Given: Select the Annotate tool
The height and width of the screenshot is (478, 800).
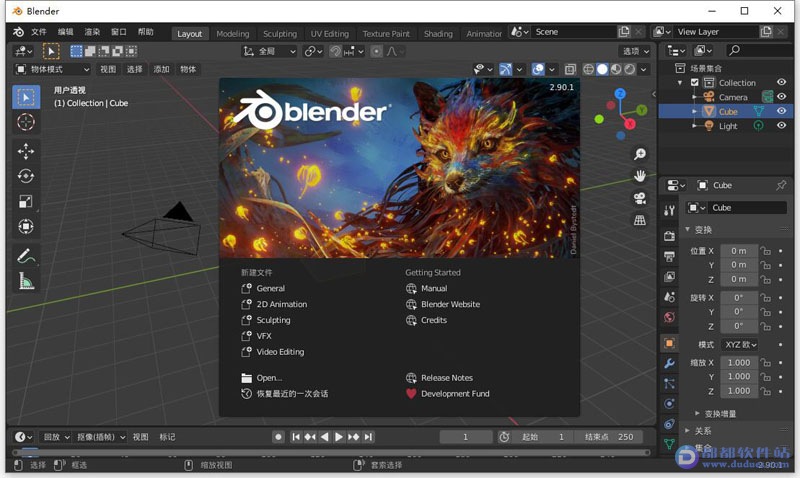Looking at the screenshot, I should tap(26, 256).
